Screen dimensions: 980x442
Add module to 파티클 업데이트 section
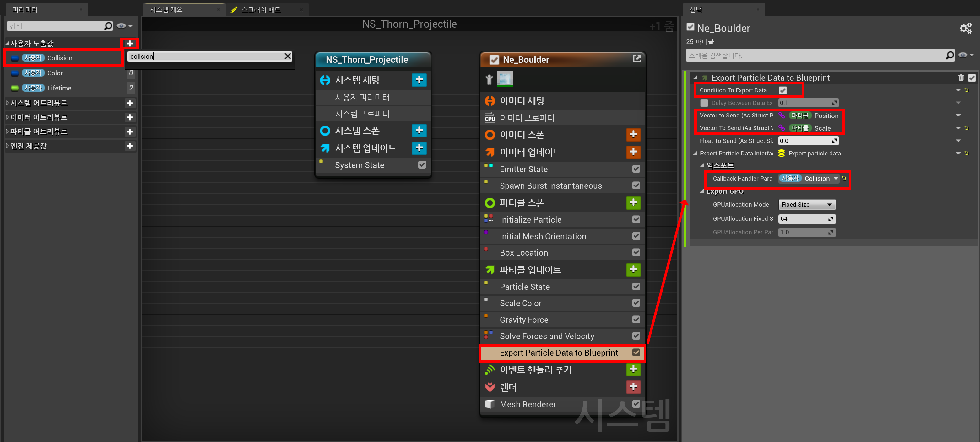pyautogui.click(x=633, y=270)
